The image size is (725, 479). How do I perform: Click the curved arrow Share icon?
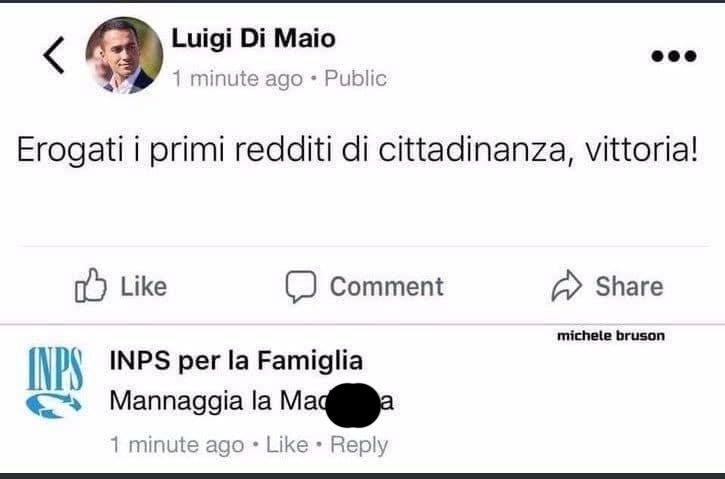pos(567,287)
